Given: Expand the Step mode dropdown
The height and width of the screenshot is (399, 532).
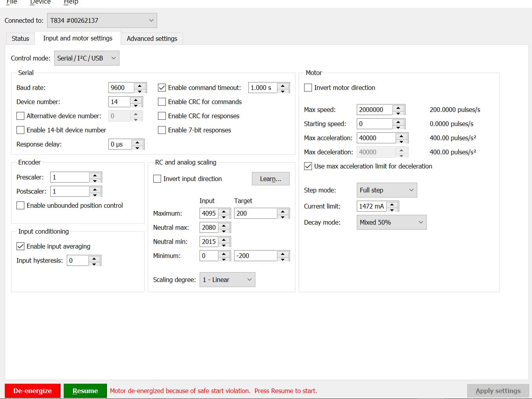Looking at the screenshot, I should pyautogui.click(x=387, y=190).
